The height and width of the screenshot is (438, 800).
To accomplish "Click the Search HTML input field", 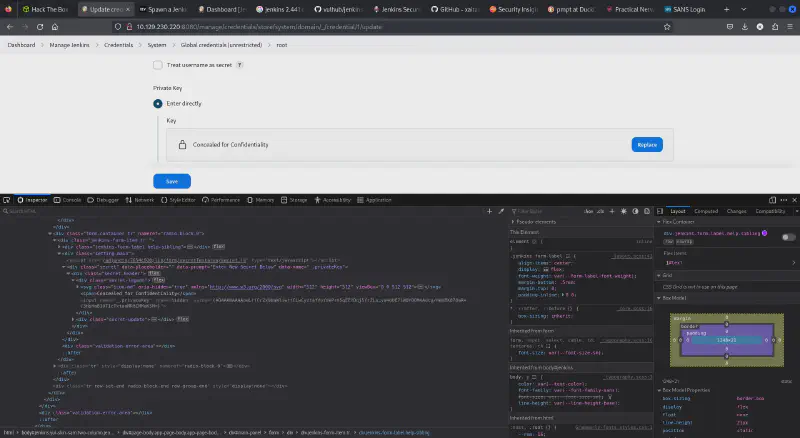I will pyautogui.click(x=60, y=211).
